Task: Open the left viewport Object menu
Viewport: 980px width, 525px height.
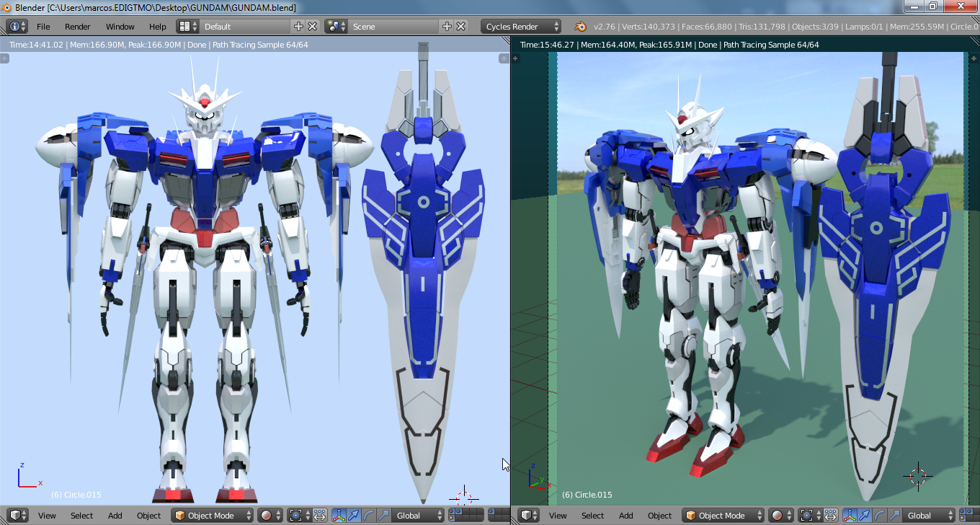Action: pyautogui.click(x=148, y=516)
